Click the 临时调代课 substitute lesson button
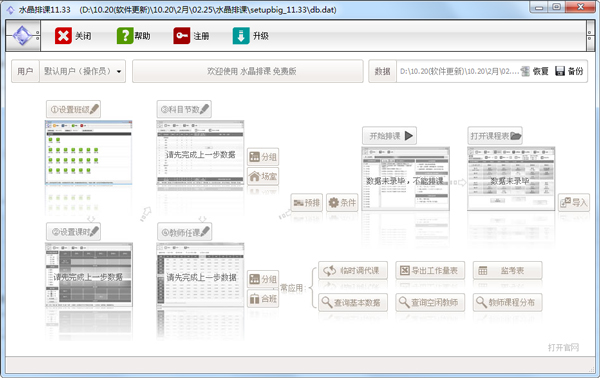Viewport: 600px width, 378px height. 353,270
